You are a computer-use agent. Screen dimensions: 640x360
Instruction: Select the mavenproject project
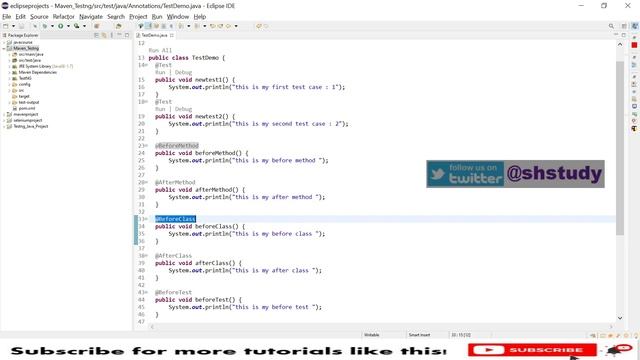(26, 114)
